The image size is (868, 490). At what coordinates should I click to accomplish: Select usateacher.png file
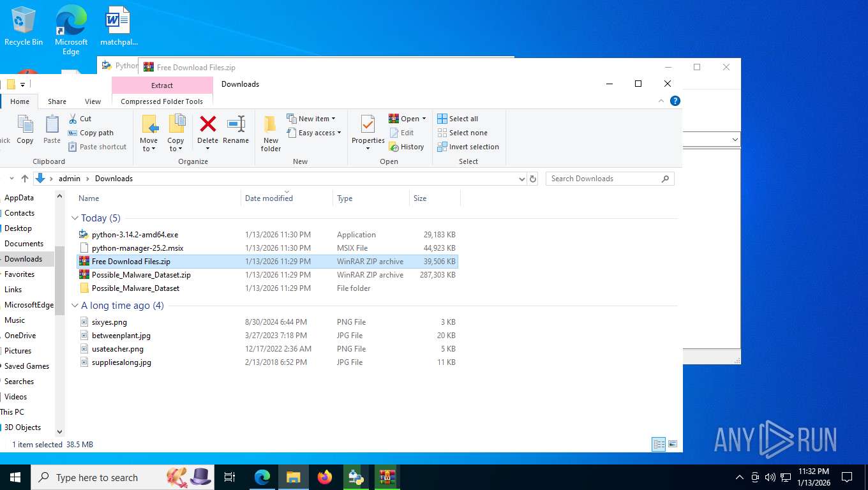267,349
